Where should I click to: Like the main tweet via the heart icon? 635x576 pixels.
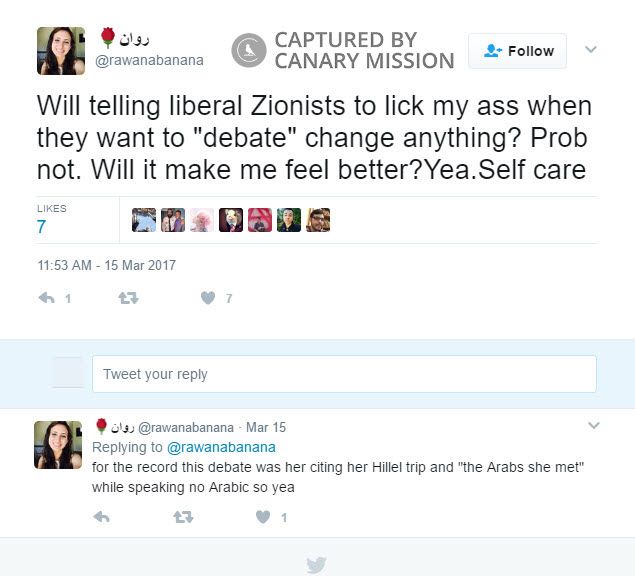click(x=208, y=298)
